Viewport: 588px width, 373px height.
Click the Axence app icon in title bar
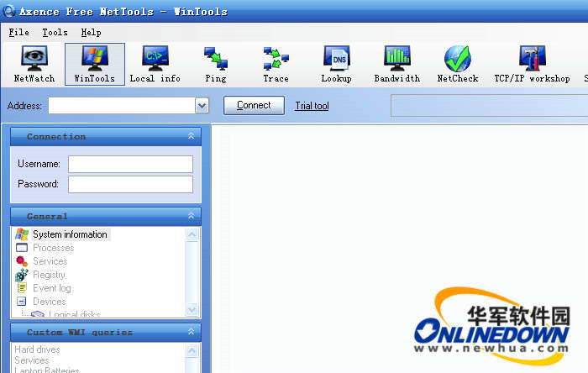pyautogui.click(x=8, y=11)
